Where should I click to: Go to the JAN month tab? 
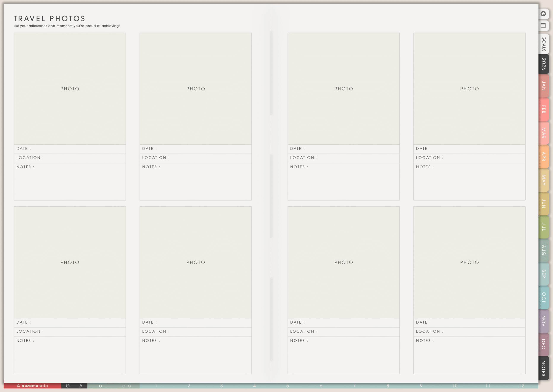(543, 86)
